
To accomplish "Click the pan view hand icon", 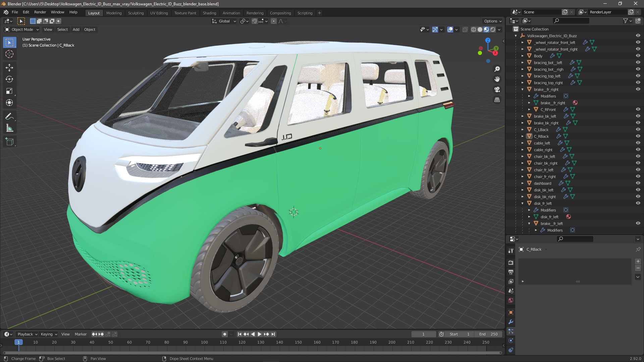I will pos(497,79).
